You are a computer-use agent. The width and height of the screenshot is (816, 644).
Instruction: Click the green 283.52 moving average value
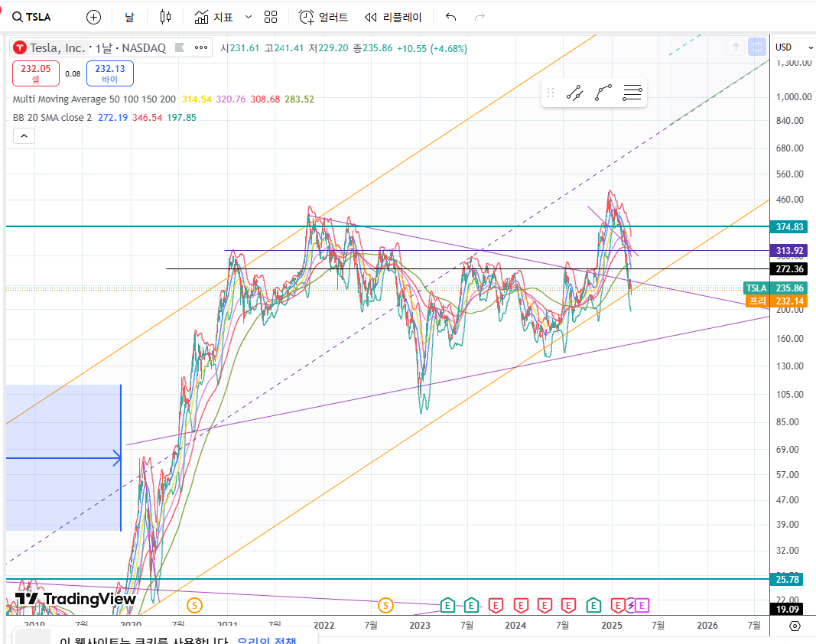(299, 99)
